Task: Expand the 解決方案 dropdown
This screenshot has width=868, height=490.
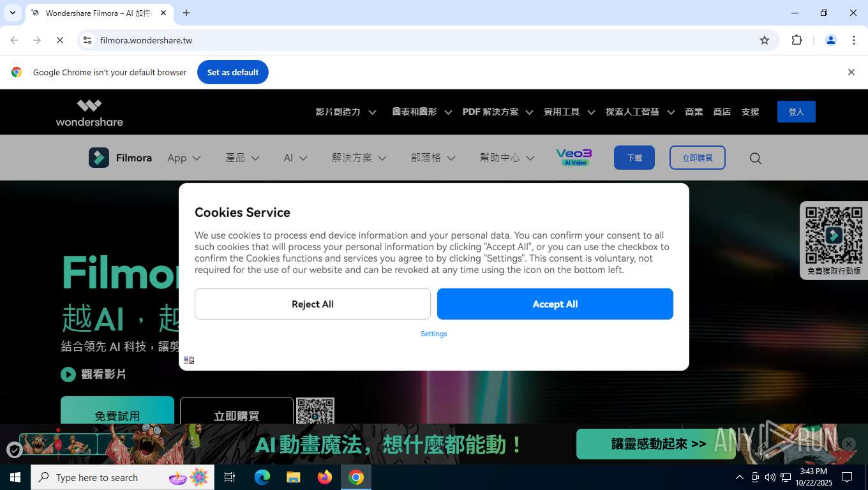Action: [359, 158]
